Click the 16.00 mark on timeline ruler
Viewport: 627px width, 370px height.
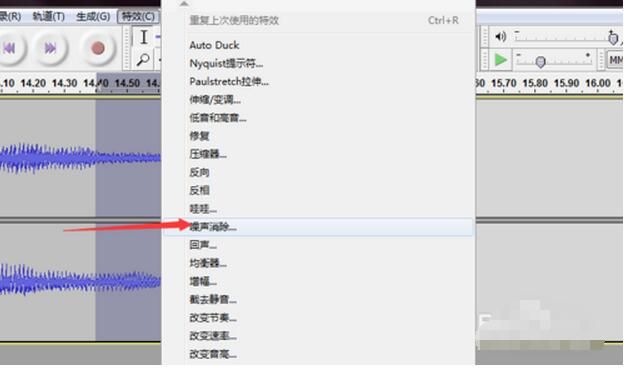point(598,83)
